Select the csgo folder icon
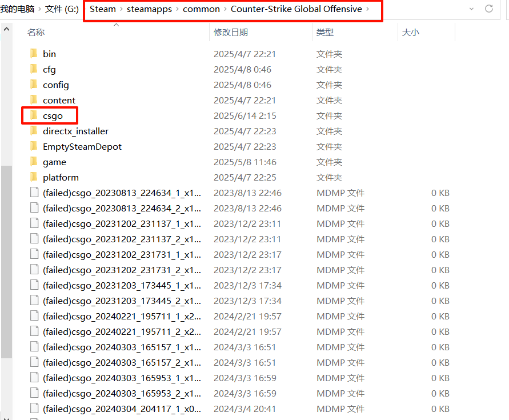509x420 pixels. (34, 115)
